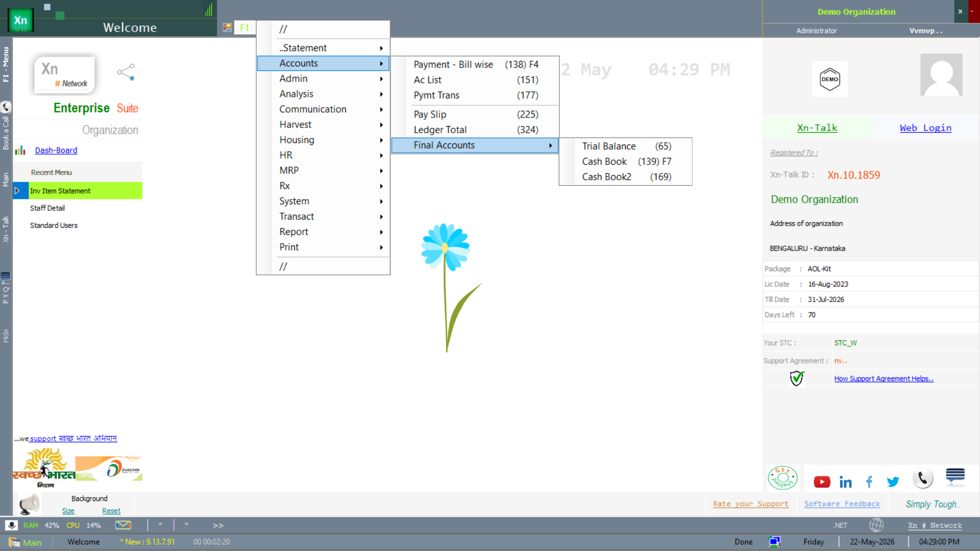Click the >> expand arrows in status bar
Screen dimensions: 980x551
pos(218,525)
